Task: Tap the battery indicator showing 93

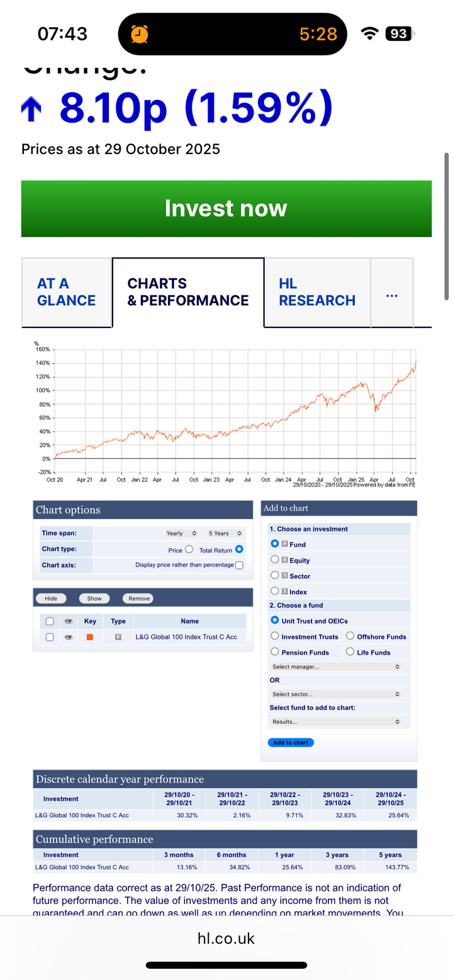Action: (x=400, y=34)
